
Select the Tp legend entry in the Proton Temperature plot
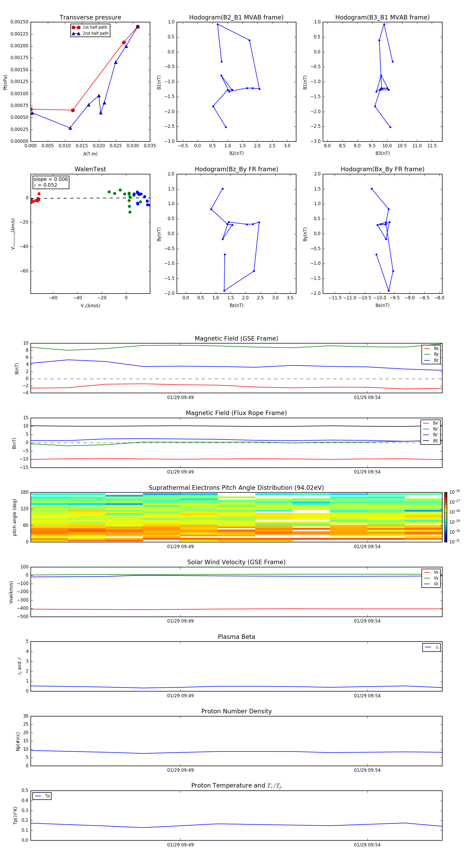[42, 796]
